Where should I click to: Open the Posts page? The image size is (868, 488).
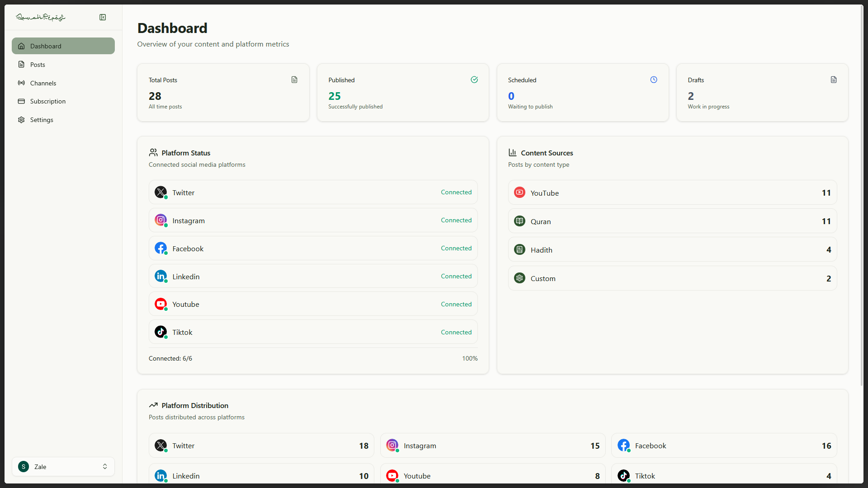[38, 65]
